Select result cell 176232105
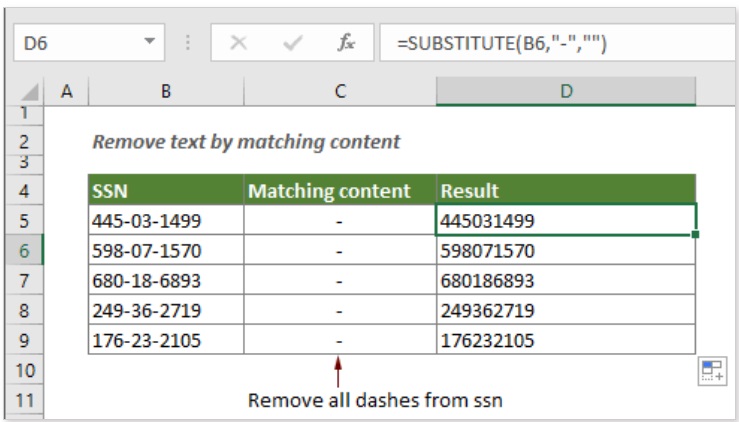739x422 pixels. coord(566,340)
